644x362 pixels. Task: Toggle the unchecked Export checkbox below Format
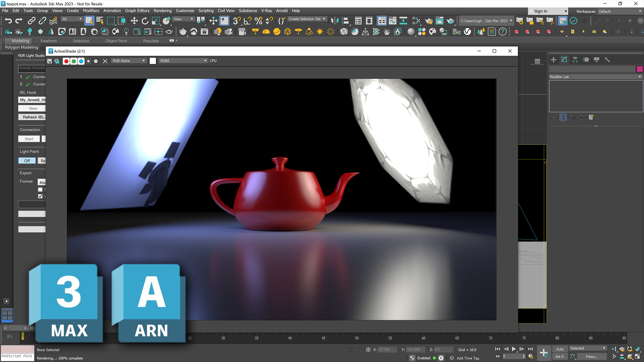point(40,189)
